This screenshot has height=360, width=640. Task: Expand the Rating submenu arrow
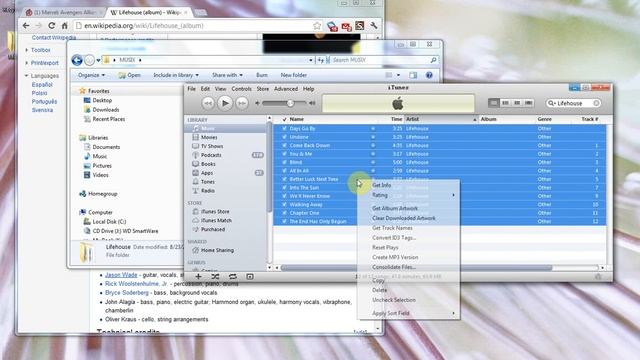point(453,195)
